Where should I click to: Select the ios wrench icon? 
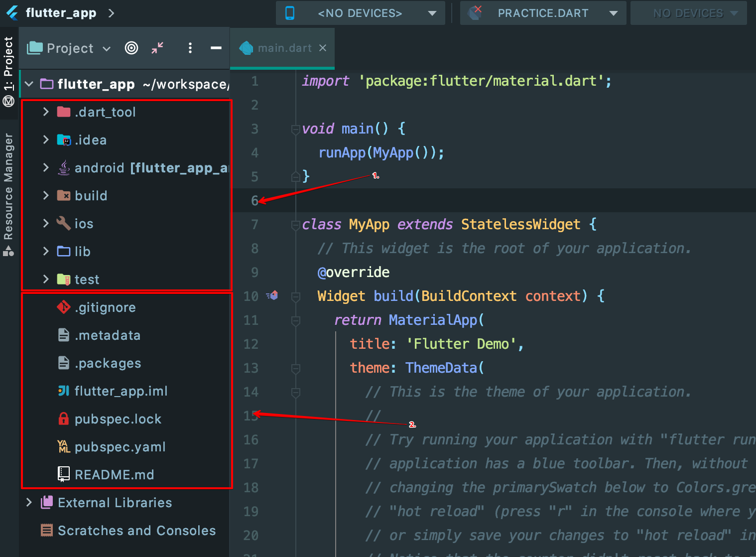point(64,223)
